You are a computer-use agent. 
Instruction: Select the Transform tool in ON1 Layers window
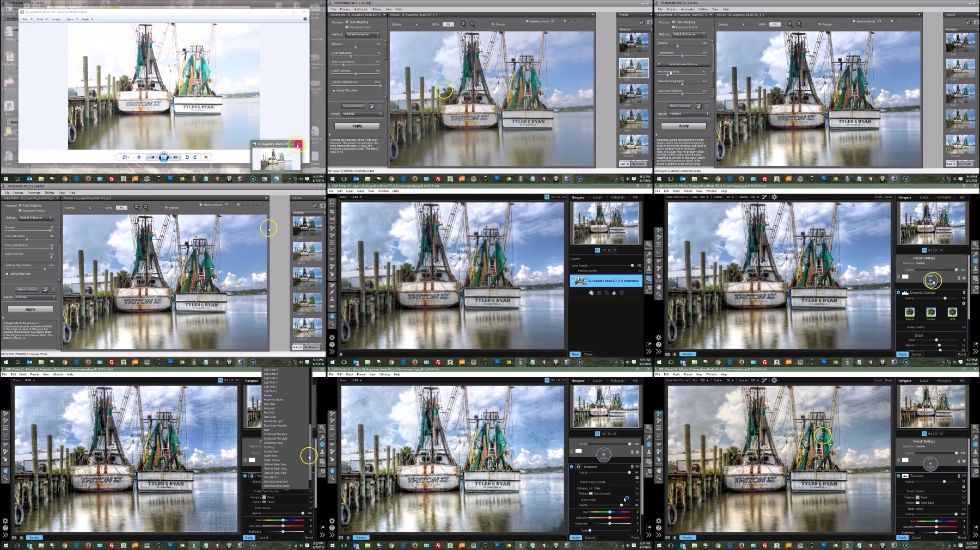click(x=332, y=202)
